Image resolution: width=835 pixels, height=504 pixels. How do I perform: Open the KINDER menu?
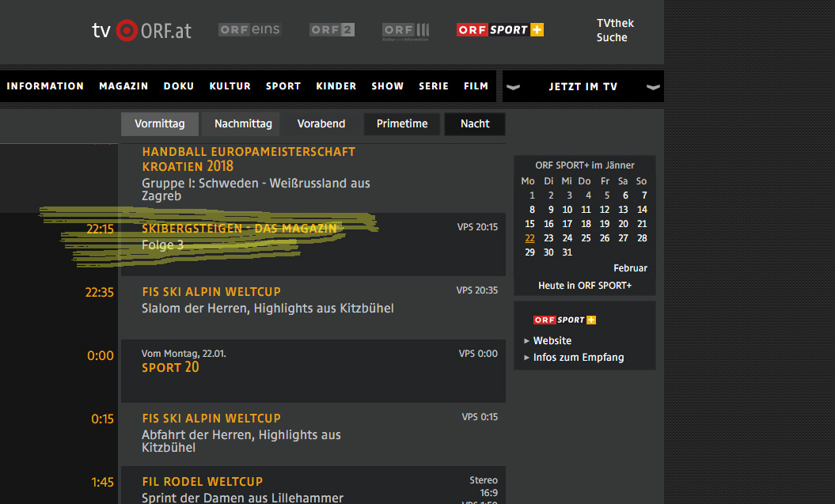click(336, 86)
